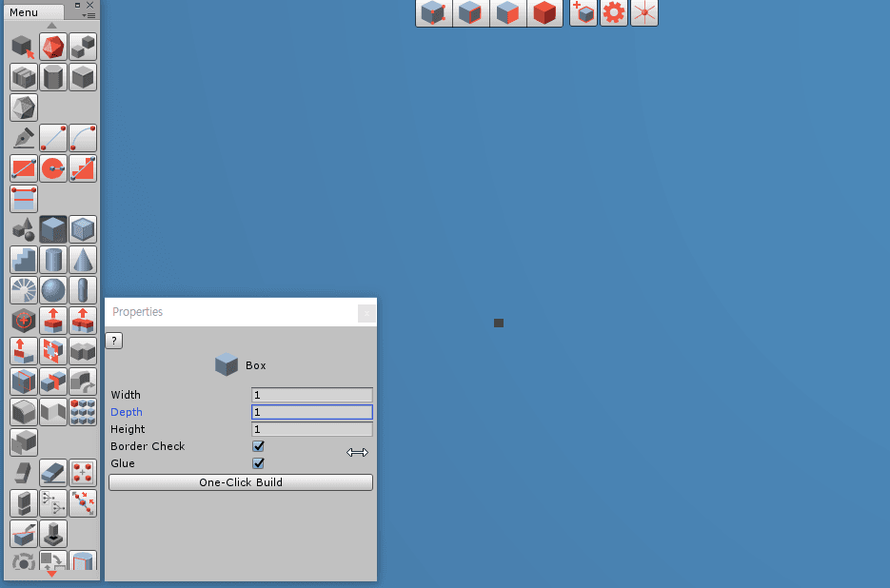Select the blue sphere primitive tool

click(53, 290)
